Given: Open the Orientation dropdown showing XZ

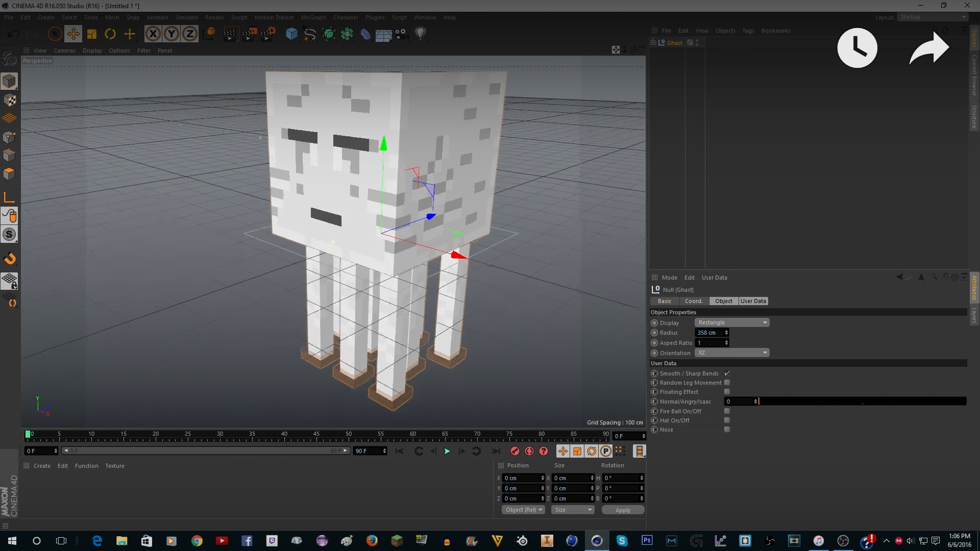Looking at the screenshot, I should pyautogui.click(x=732, y=353).
